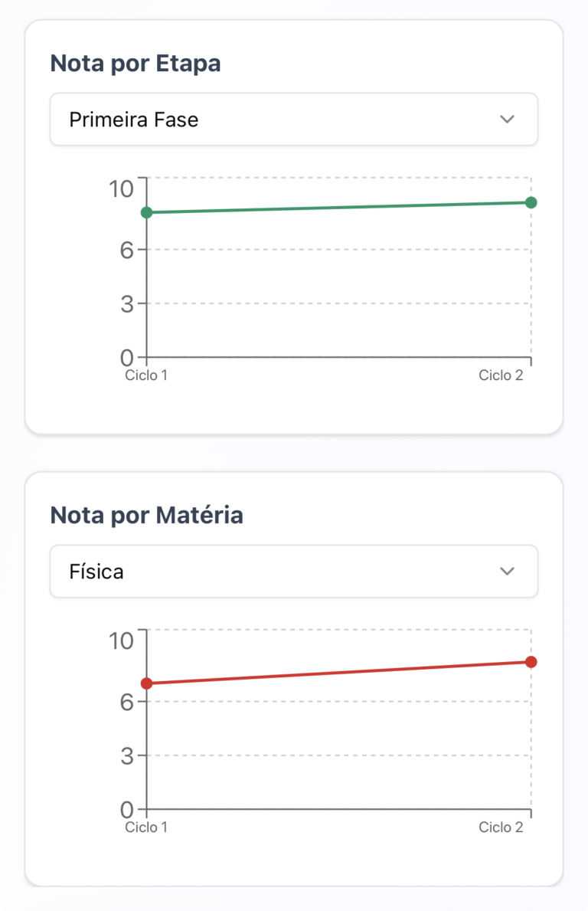The height and width of the screenshot is (911, 588).
Task: Click the middle of the red trend line
Action: pos(338,673)
